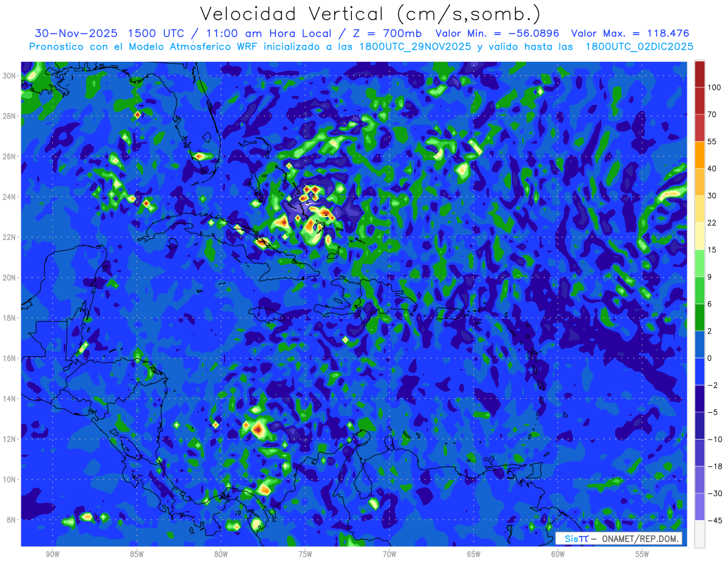Click the '70' value on the color scale
The height and width of the screenshot is (562, 728).
pyautogui.click(x=712, y=115)
